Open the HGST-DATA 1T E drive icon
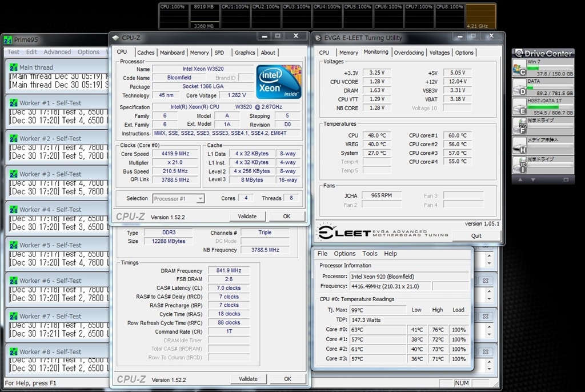585x392 pixels. pos(519,107)
